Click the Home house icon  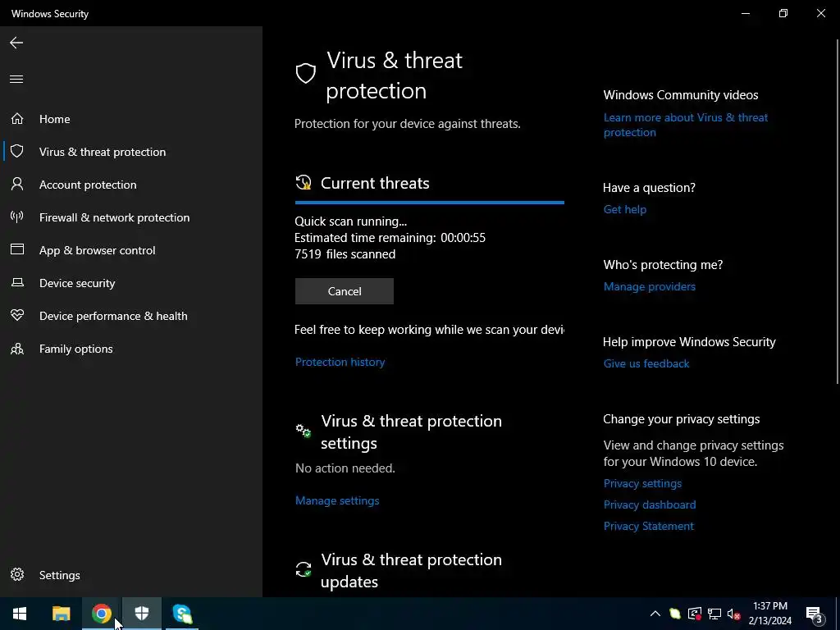coord(17,118)
